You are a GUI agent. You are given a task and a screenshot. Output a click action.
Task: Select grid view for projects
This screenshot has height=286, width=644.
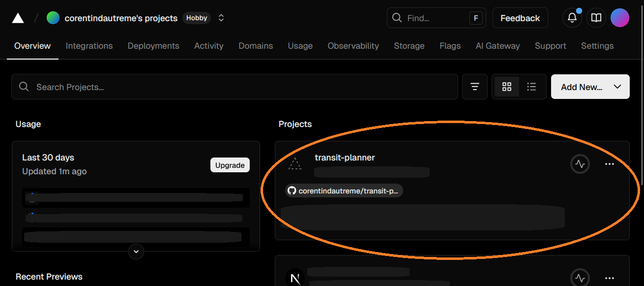point(507,87)
